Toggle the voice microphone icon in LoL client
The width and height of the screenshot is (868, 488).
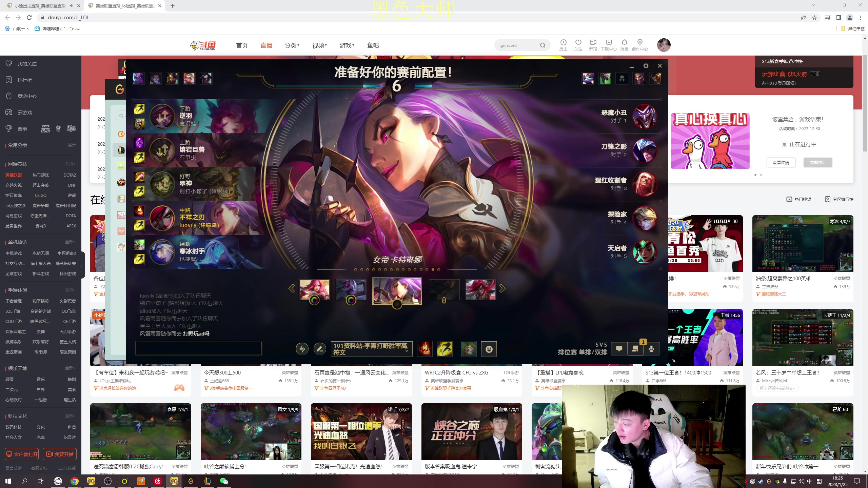(651, 349)
